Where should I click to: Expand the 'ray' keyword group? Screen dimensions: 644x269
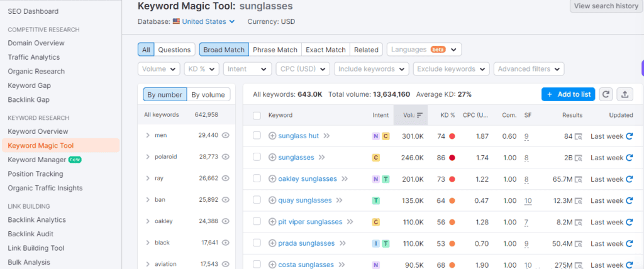coord(148,178)
